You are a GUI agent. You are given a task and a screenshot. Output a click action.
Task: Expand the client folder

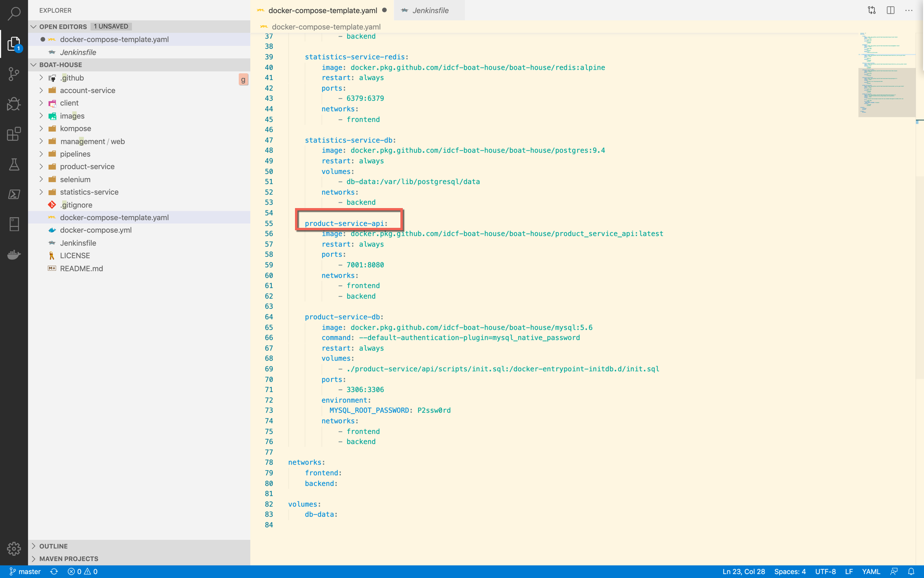pos(41,103)
